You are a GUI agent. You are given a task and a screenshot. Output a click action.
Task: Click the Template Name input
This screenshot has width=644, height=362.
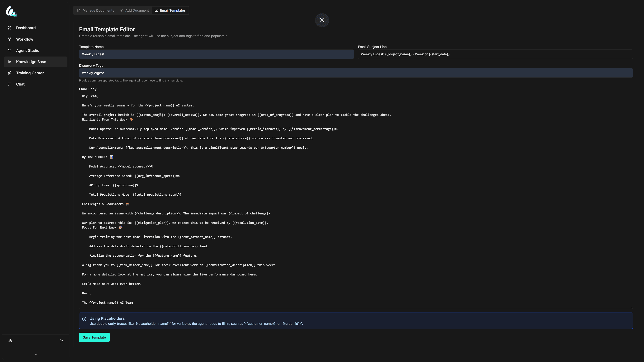point(216,54)
